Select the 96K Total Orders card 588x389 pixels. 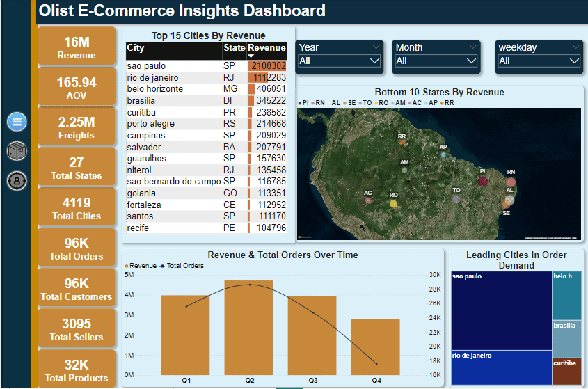tap(77, 248)
